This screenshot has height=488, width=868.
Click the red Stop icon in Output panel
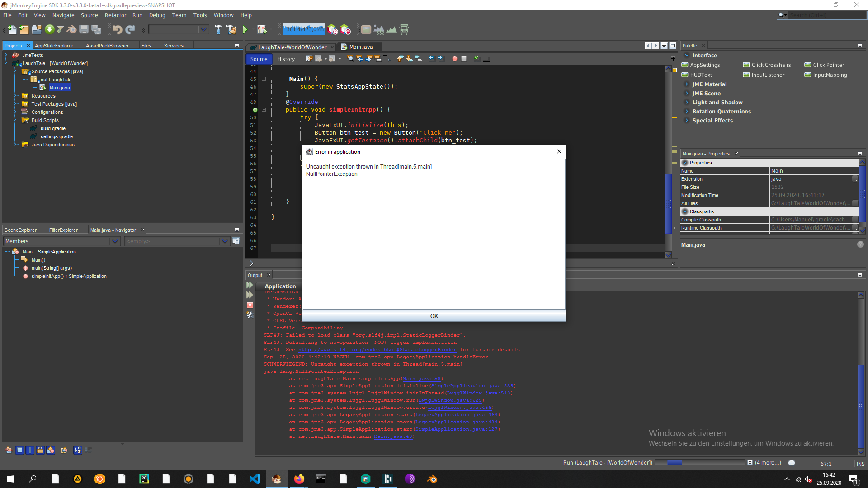tap(250, 305)
